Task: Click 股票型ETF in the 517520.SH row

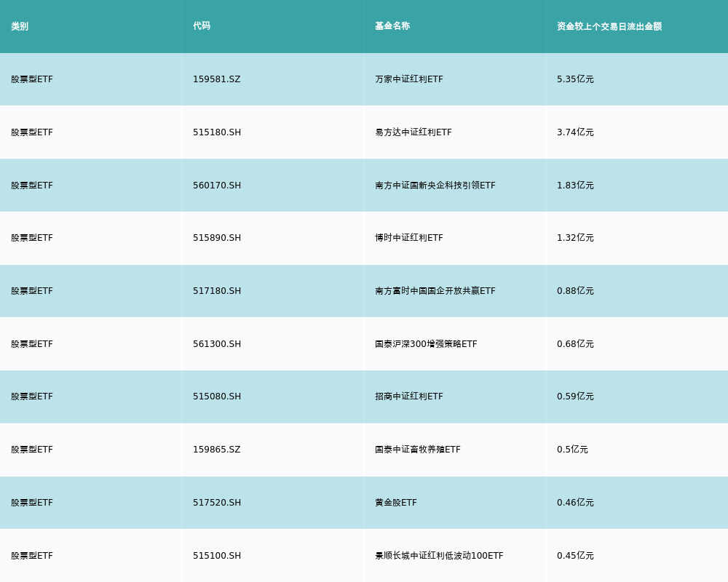Action: pyautogui.click(x=32, y=503)
